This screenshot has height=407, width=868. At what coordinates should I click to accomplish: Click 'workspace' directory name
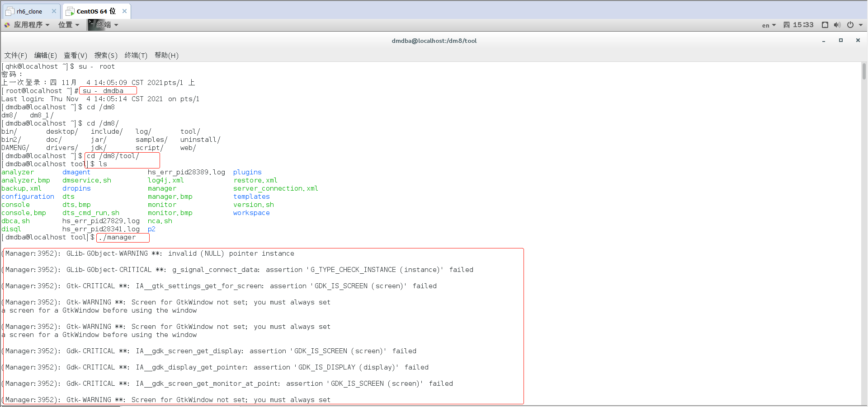pyautogui.click(x=251, y=213)
